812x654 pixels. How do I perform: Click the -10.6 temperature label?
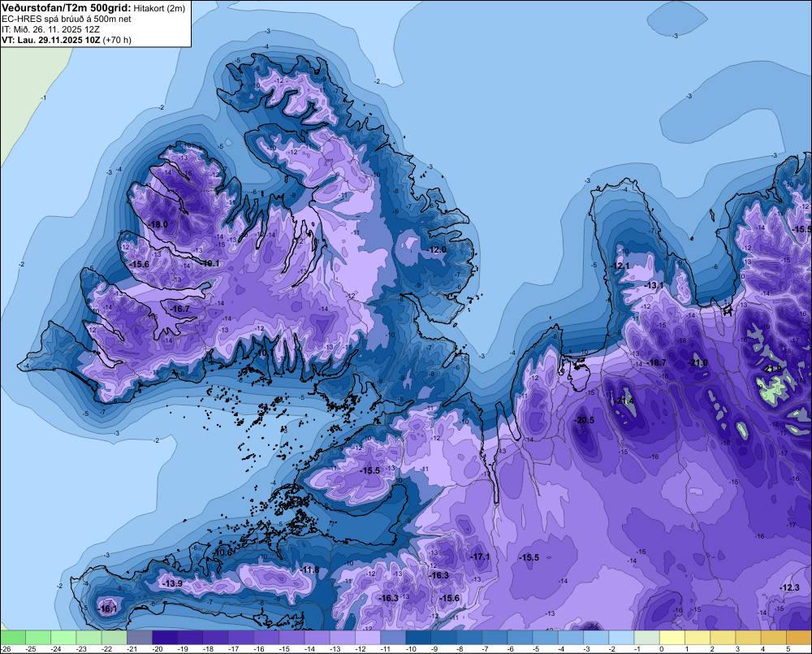point(222,552)
